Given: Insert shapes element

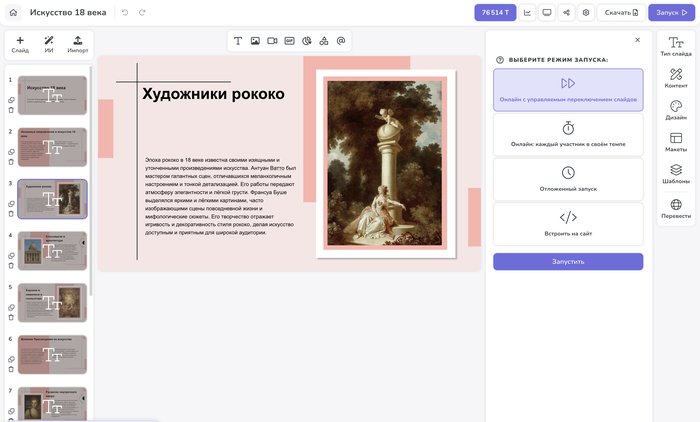Looking at the screenshot, I should [x=324, y=41].
